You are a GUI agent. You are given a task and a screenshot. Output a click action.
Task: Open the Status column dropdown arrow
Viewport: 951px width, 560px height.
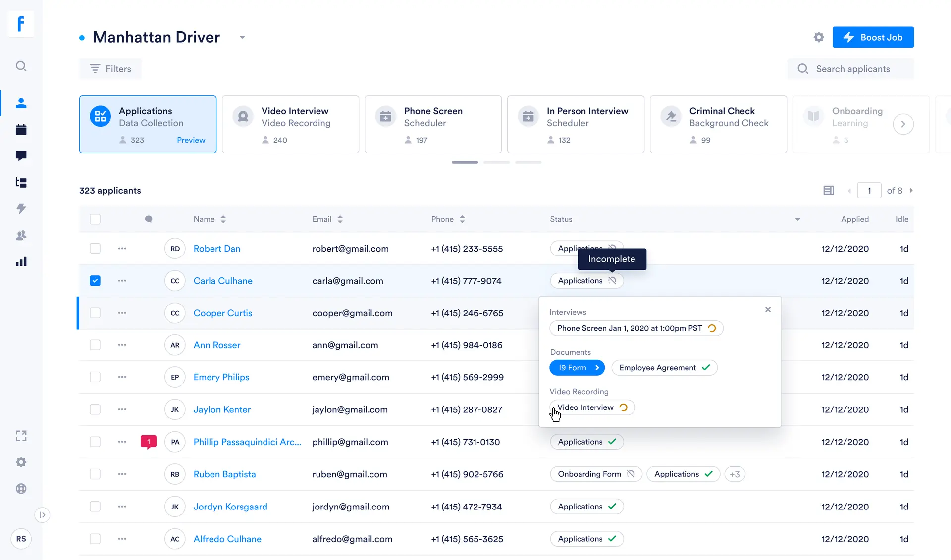pos(797,219)
